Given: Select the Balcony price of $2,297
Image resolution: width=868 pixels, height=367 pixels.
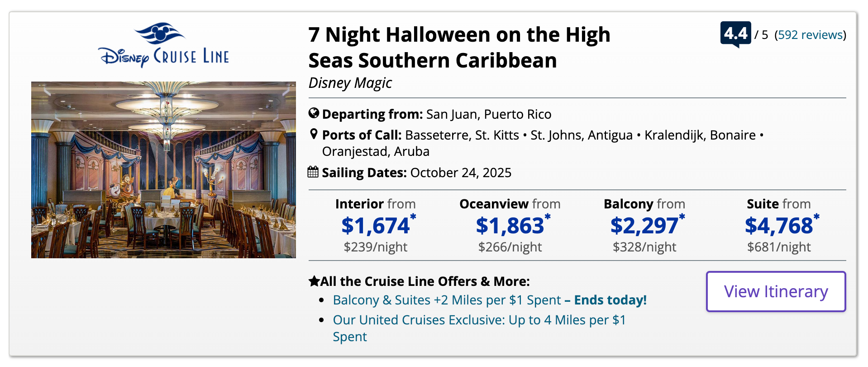Looking at the screenshot, I should (x=644, y=226).
